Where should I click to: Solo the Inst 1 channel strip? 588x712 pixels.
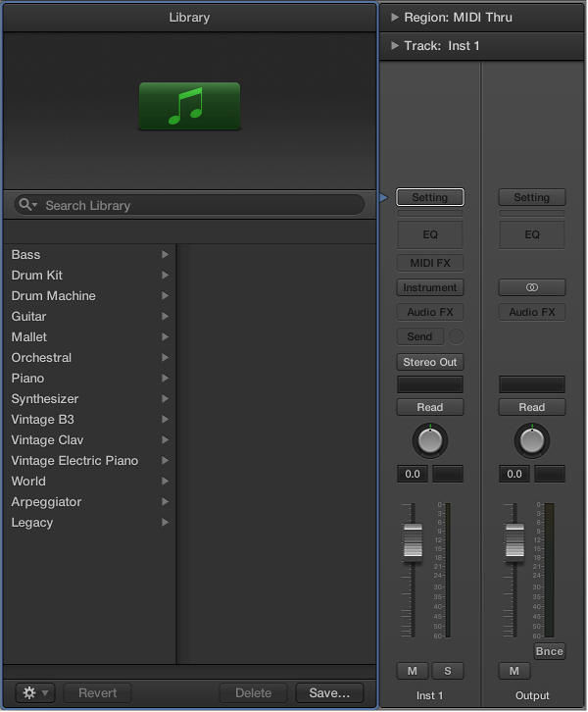447,671
